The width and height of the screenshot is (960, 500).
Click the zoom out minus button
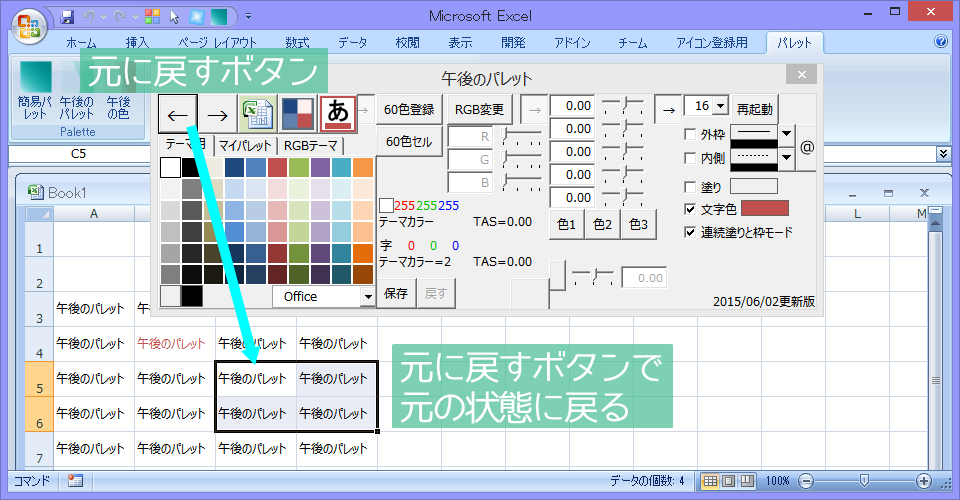point(807,481)
